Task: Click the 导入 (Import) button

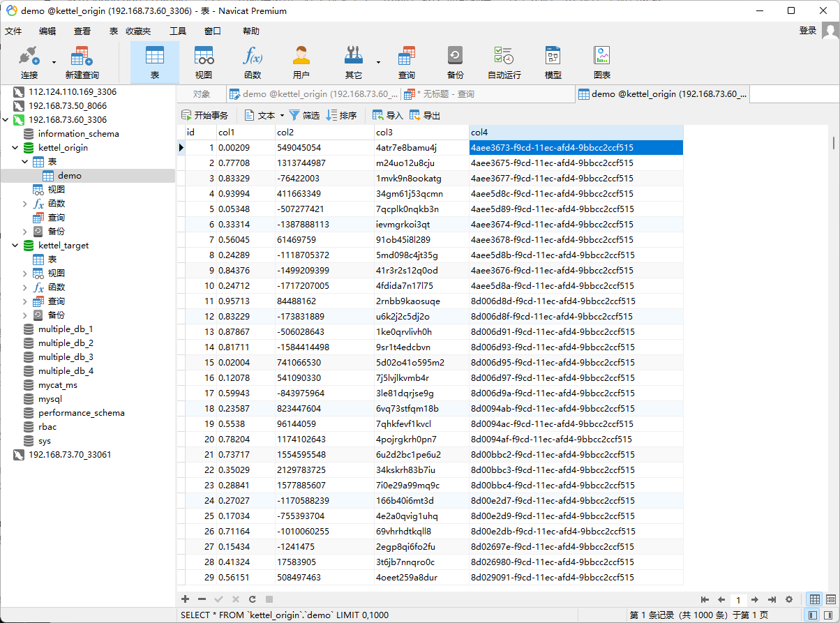Action: coord(388,116)
